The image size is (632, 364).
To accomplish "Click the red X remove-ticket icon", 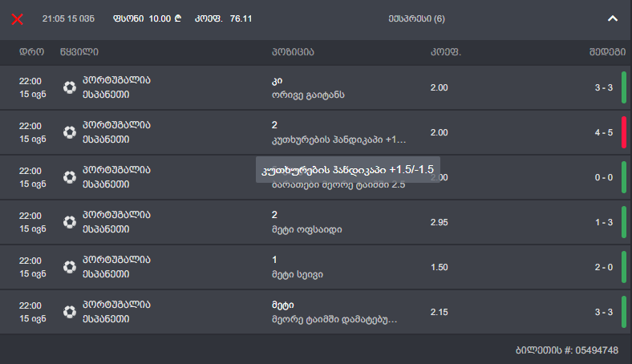I will pos(17,18).
